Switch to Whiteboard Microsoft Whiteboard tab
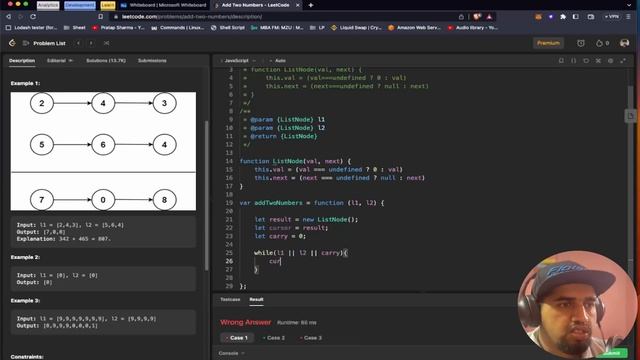Viewport: 640px width, 360px height. (163, 5)
